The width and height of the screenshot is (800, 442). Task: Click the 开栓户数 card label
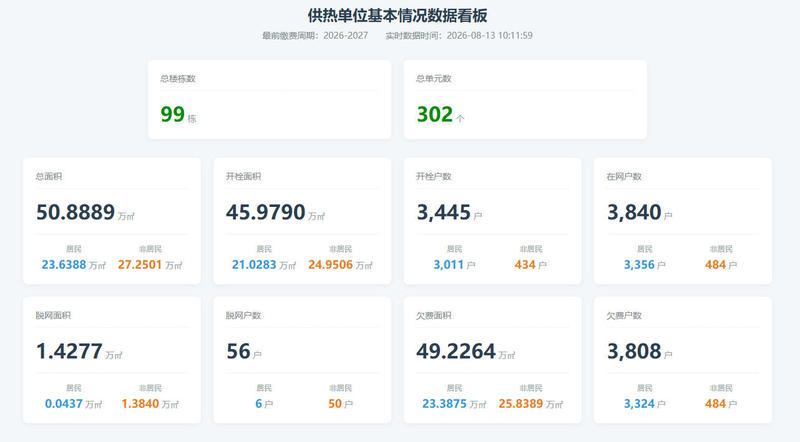(x=434, y=177)
